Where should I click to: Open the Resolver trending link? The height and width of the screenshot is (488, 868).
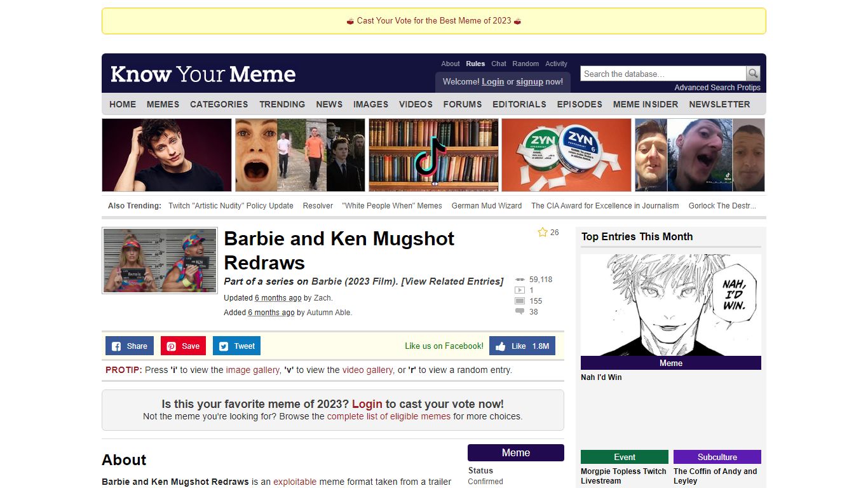click(318, 206)
